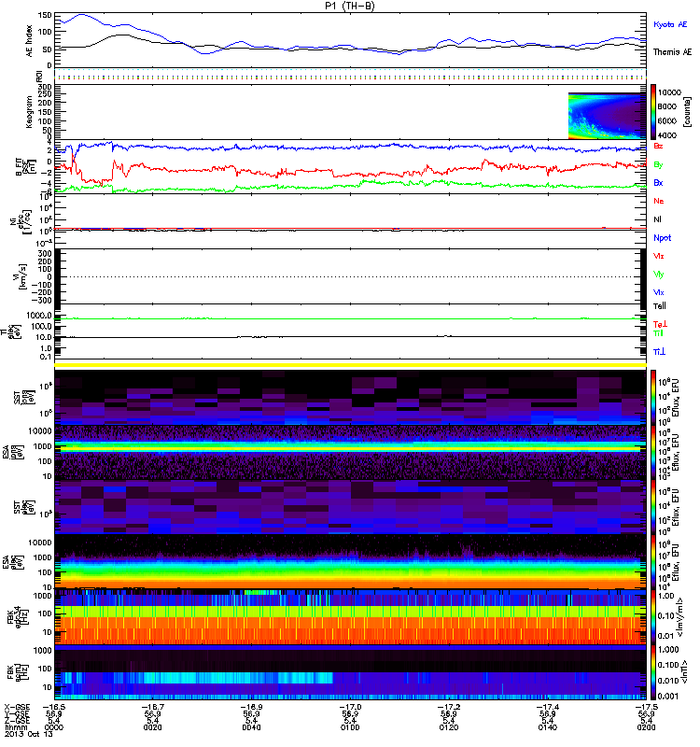The image size is (700, 747).
Task: Click the "0040" time axis label
Action: (x=251, y=727)
